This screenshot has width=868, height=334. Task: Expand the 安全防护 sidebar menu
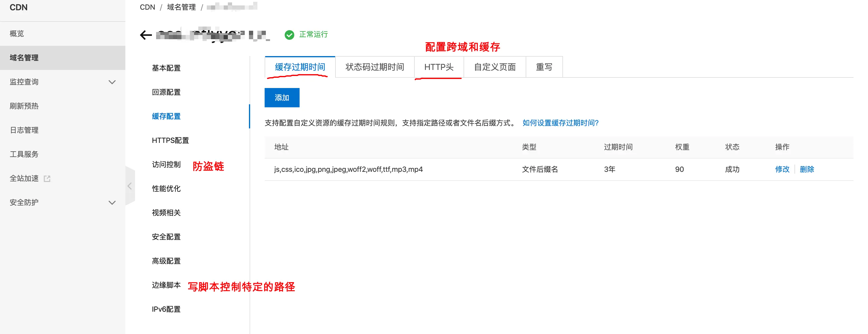coord(112,203)
